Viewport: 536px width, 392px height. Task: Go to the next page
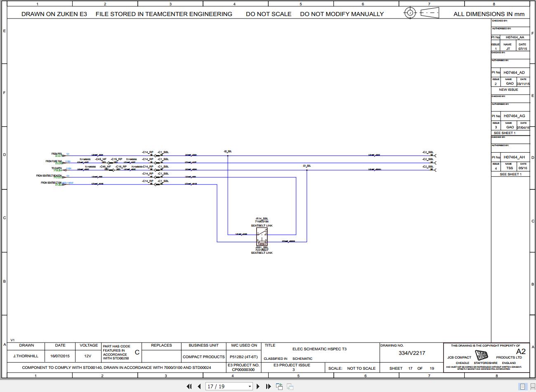click(x=258, y=386)
